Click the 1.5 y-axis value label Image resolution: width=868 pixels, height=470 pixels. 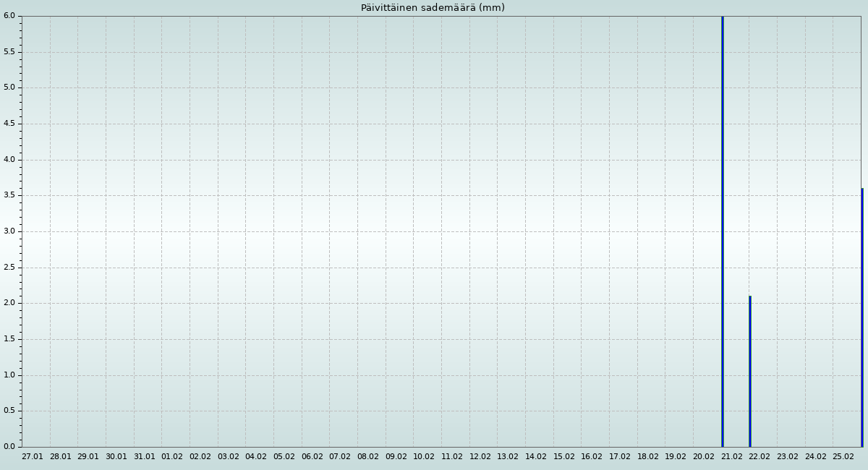[x=9, y=339]
